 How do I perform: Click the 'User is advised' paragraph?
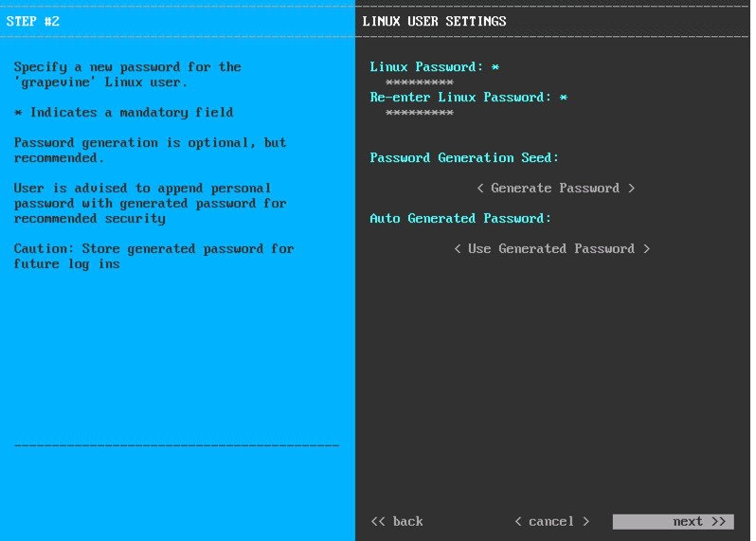(x=150, y=204)
